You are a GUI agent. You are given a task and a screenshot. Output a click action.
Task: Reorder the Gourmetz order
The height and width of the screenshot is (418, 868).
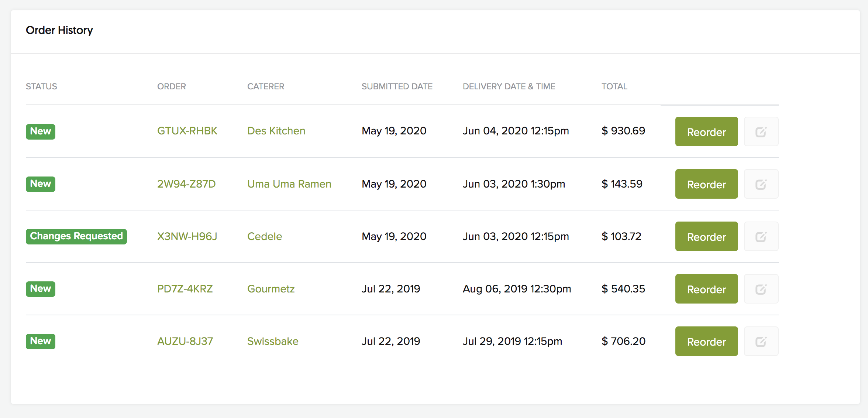click(706, 289)
